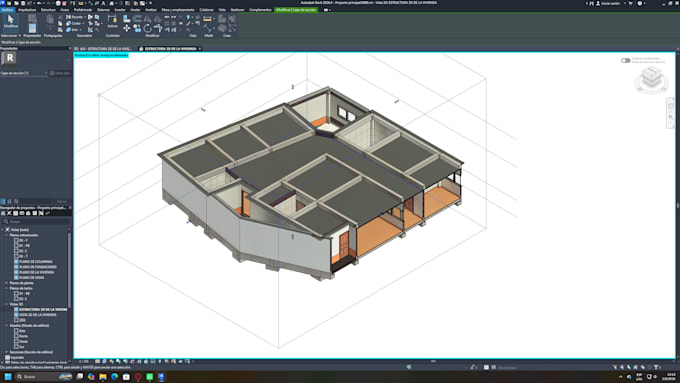Click the view scale in view control bar
Image resolution: width=680 pixels, height=383 pixels.
click(84, 361)
